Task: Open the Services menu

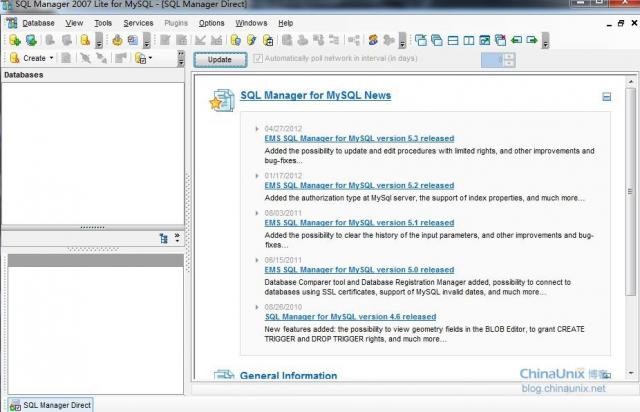Action: [x=138, y=22]
